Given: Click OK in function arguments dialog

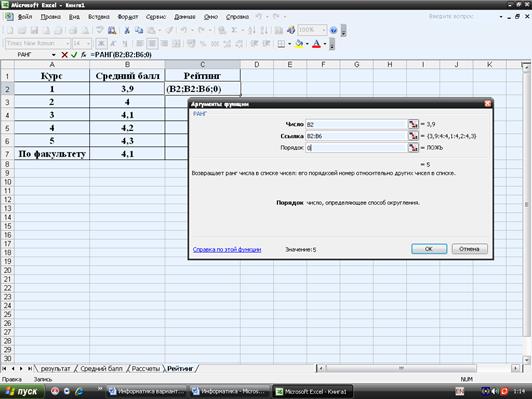Looking at the screenshot, I should 429,249.
